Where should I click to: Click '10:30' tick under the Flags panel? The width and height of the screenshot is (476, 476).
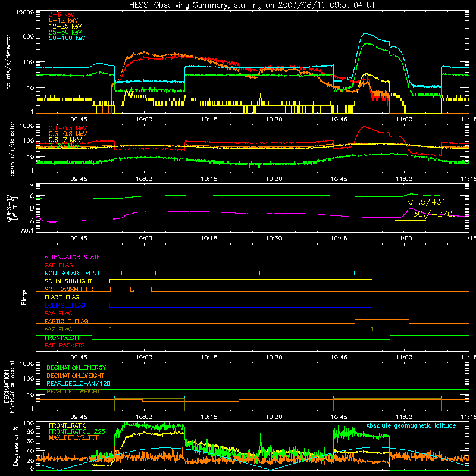274,358
